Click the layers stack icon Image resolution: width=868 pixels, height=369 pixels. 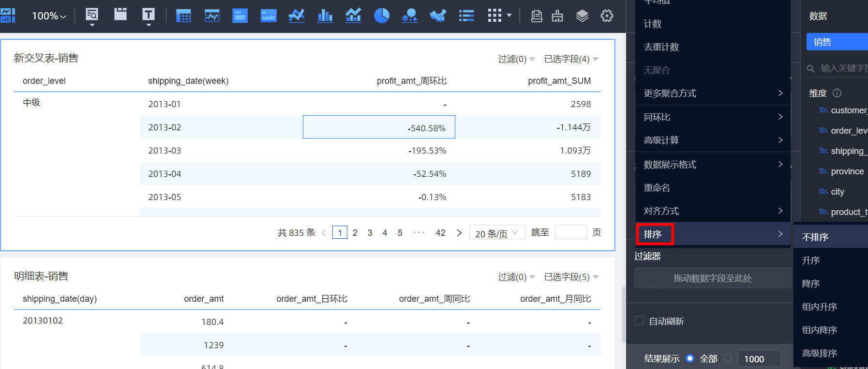click(582, 16)
